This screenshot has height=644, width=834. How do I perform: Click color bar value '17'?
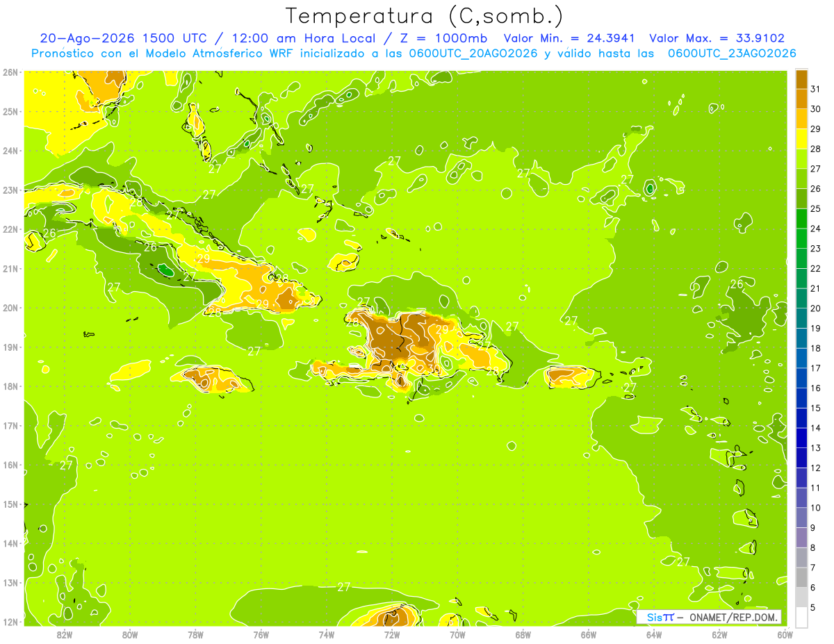pos(815,368)
